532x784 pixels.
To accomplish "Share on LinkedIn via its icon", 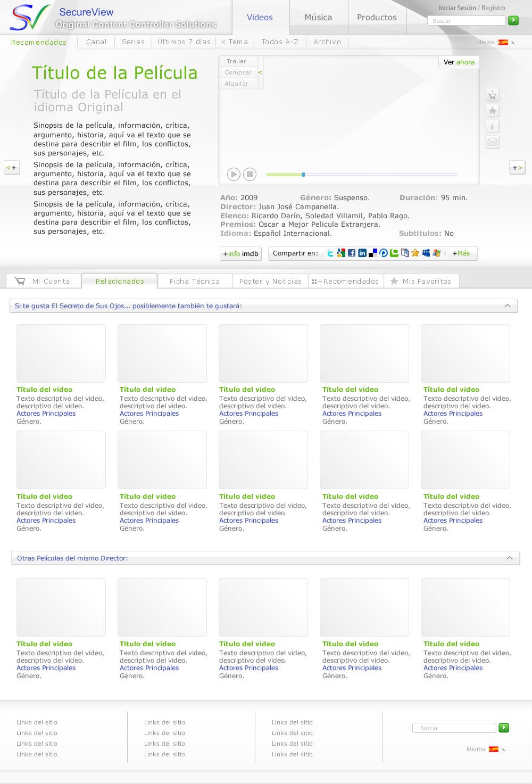I will pyautogui.click(x=362, y=253).
